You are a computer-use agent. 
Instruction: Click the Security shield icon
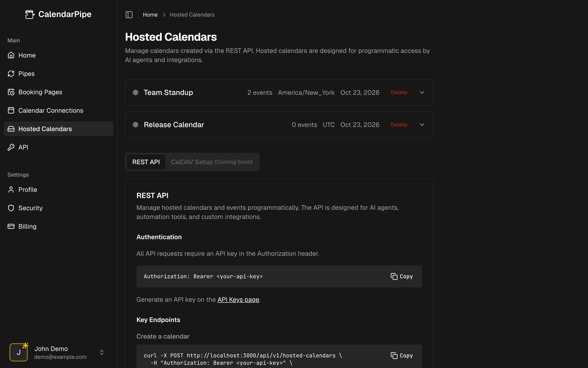11,208
